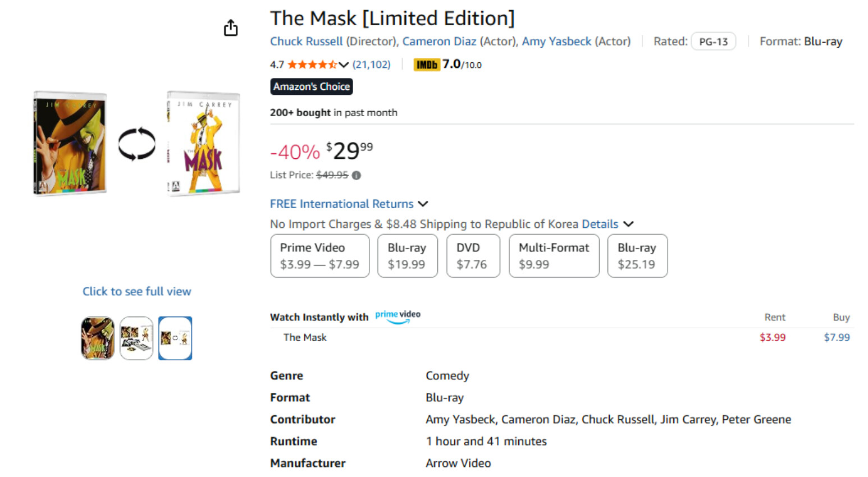868x477 pixels.
Task: Choose the Multi-Format $9.99 option
Action: 554,256
